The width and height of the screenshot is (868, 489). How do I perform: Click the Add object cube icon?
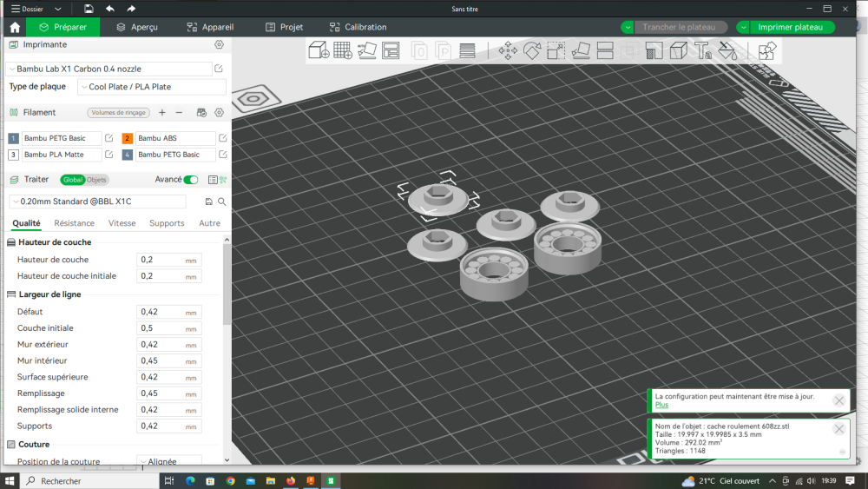[x=319, y=50]
